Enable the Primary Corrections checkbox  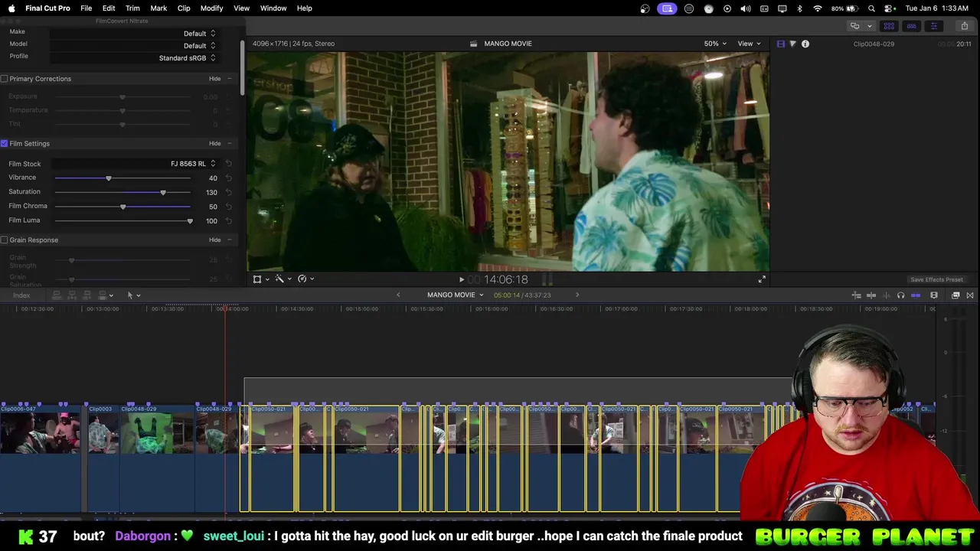tap(5, 79)
